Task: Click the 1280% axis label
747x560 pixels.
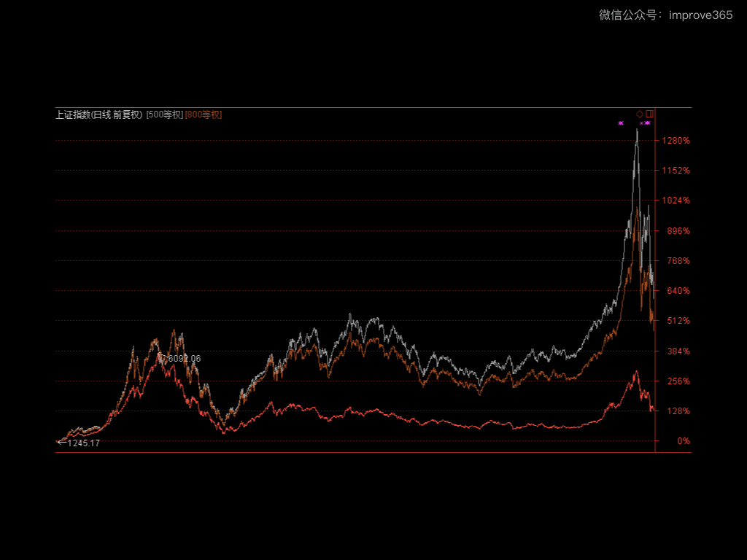Action: [x=676, y=141]
